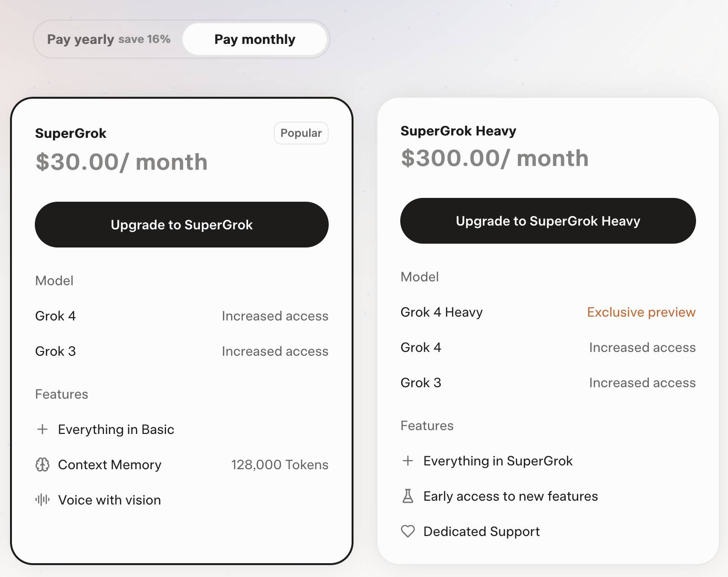Click the SuperGrok Heavy plan title

458,131
